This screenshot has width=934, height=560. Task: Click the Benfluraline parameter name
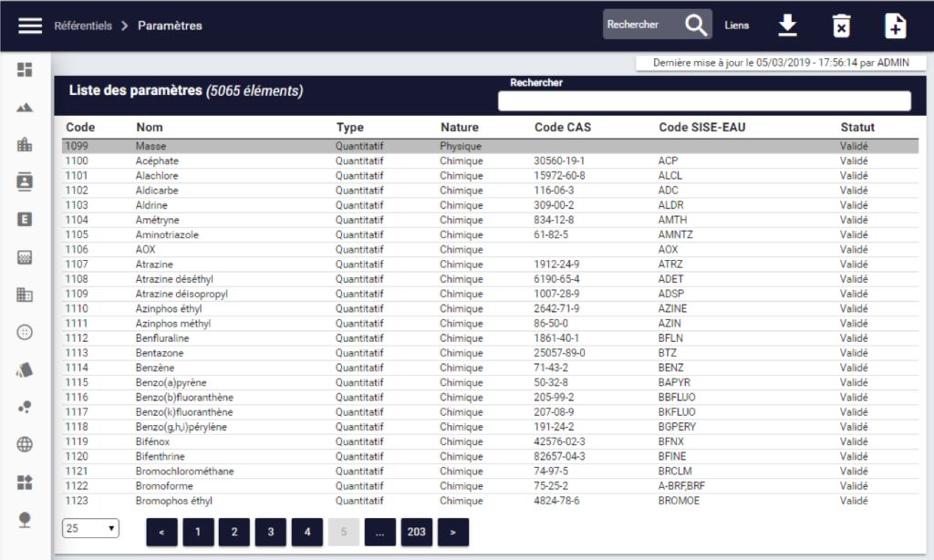(162, 337)
